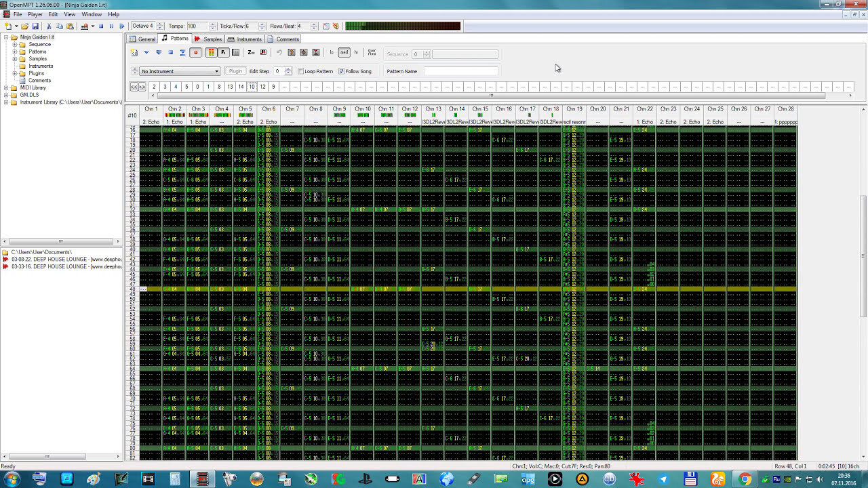This screenshot has height=488, width=868.
Task: Stop pattern playback in pattern toolbar
Action: tap(171, 52)
